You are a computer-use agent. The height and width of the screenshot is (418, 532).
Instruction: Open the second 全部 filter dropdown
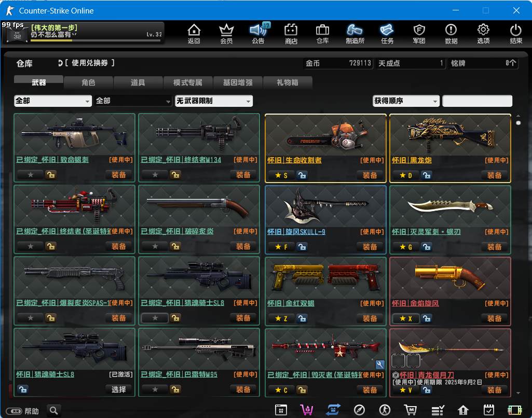[133, 101]
